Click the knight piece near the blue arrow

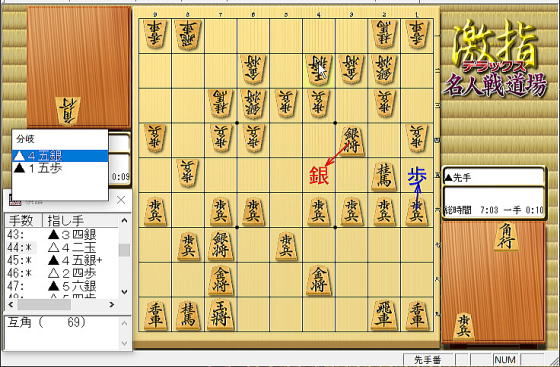(x=384, y=176)
